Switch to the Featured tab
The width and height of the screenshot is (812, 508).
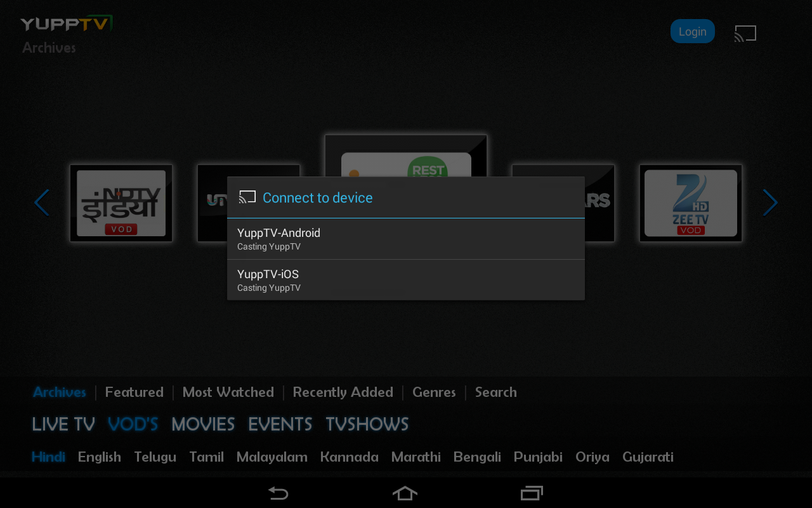(x=134, y=392)
